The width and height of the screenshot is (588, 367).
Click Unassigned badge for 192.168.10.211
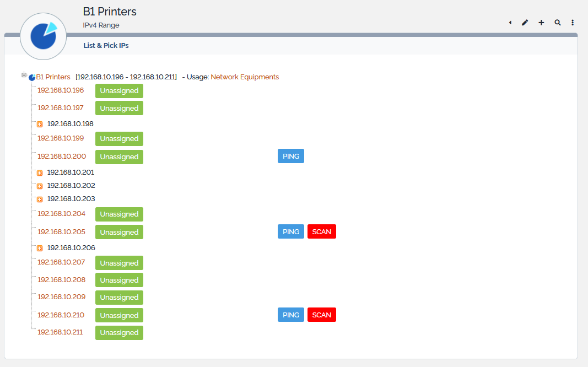pyautogui.click(x=119, y=333)
